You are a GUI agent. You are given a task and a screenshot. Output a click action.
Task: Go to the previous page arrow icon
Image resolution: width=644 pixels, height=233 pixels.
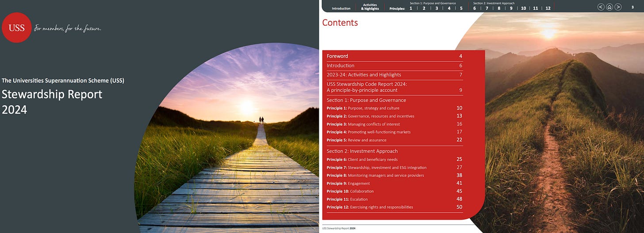coord(601,7)
